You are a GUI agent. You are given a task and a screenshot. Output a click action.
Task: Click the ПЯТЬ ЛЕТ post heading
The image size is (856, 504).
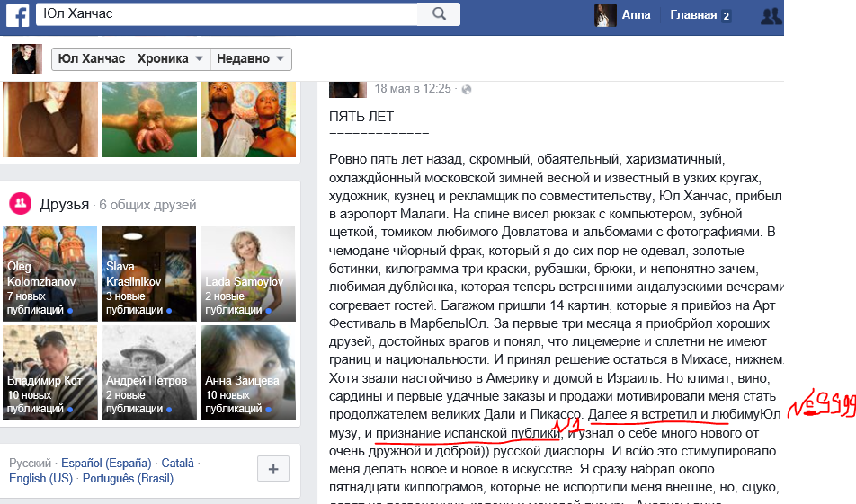point(361,117)
